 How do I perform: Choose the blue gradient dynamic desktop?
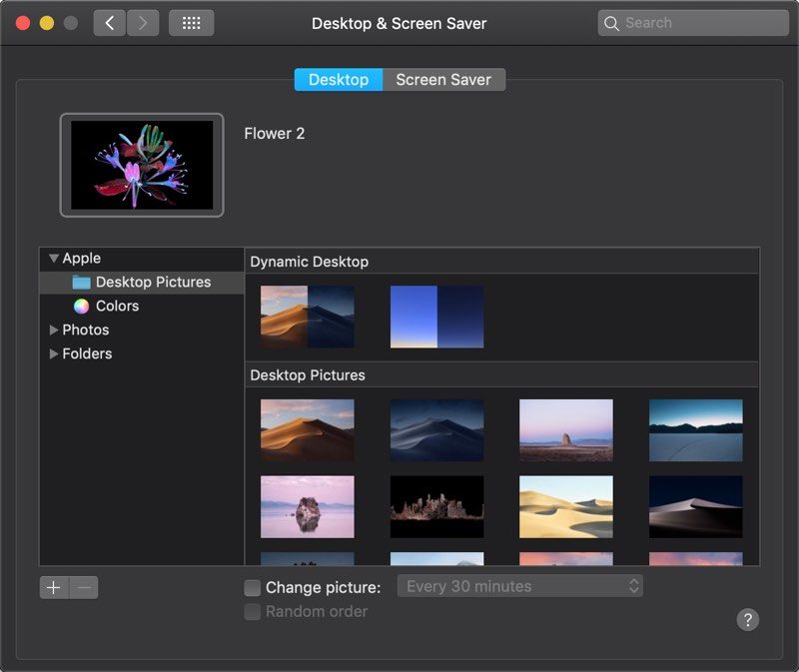[x=436, y=317]
